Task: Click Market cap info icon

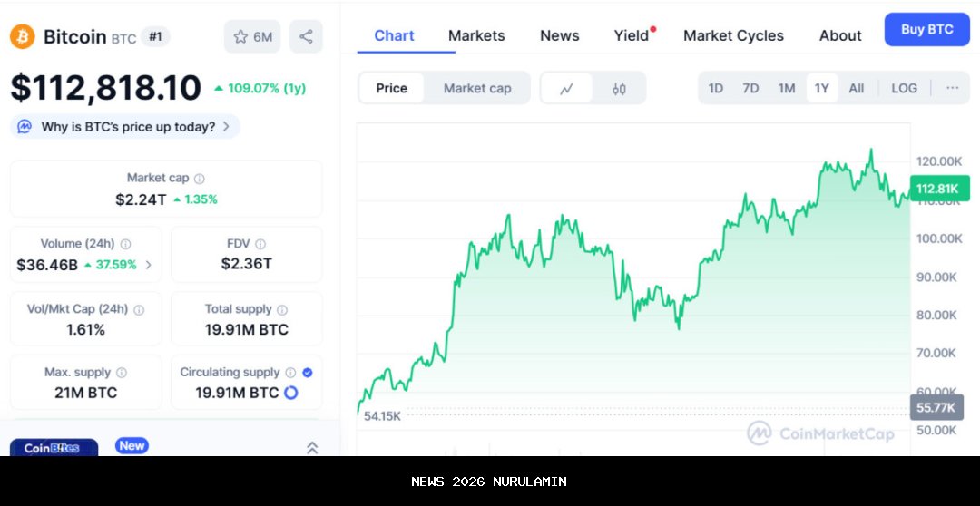Action: (200, 179)
